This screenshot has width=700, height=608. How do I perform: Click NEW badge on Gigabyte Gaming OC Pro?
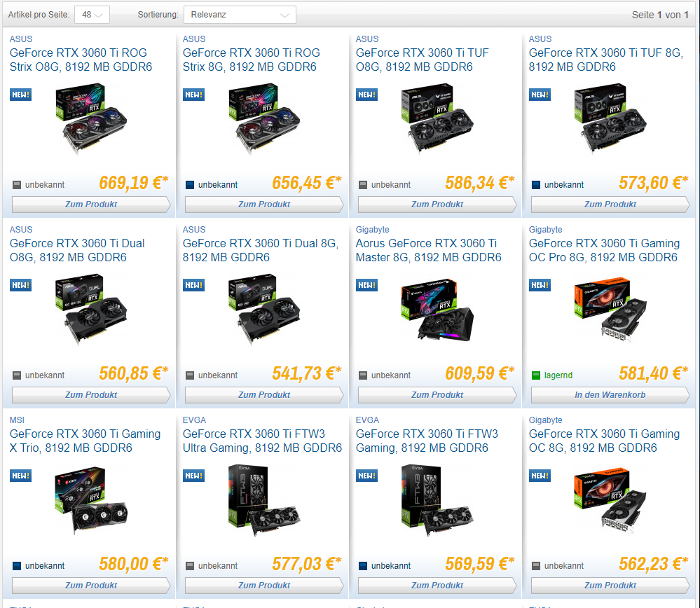[x=540, y=285]
